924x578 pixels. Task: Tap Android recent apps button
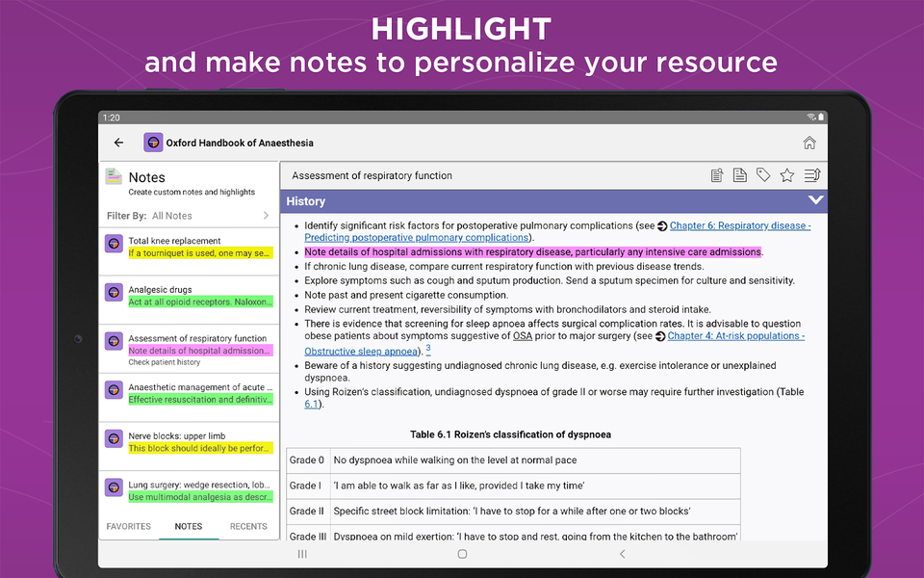(302, 554)
